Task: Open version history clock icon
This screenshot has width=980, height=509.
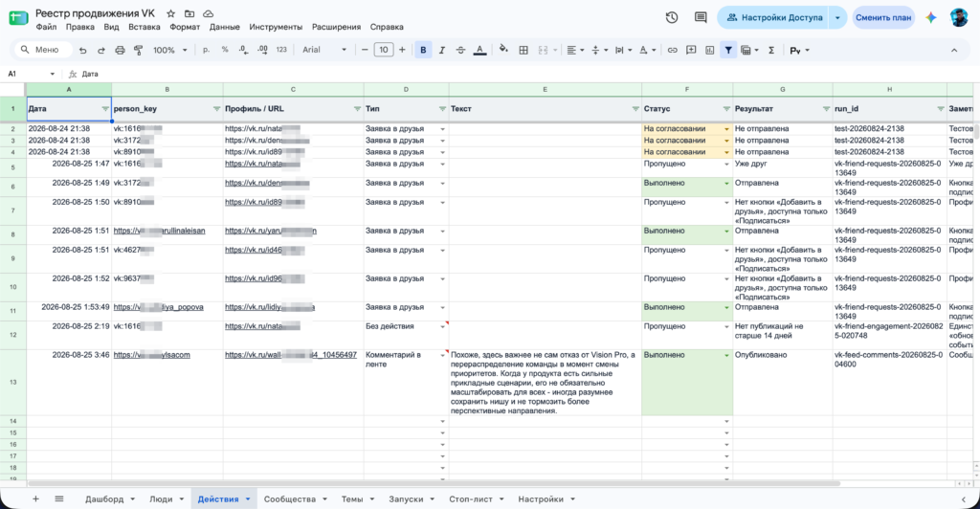Action: coord(672,17)
